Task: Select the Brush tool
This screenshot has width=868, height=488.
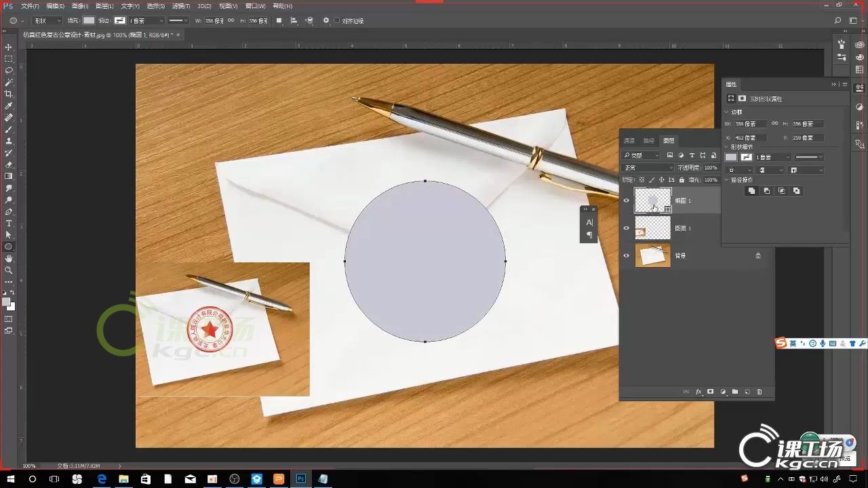Action: coord(9,129)
